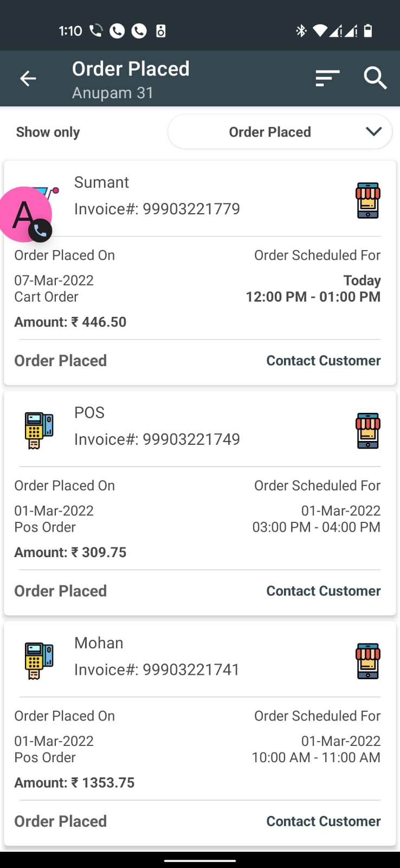Contact Customer for Mohan's order
This screenshot has height=868, width=400.
pos(323,821)
